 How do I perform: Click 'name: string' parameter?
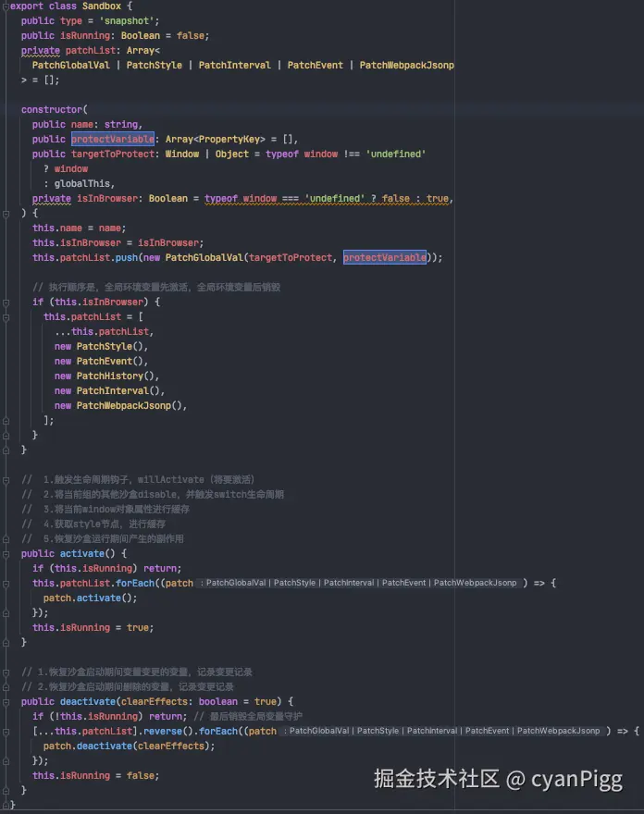coord(105,125)
